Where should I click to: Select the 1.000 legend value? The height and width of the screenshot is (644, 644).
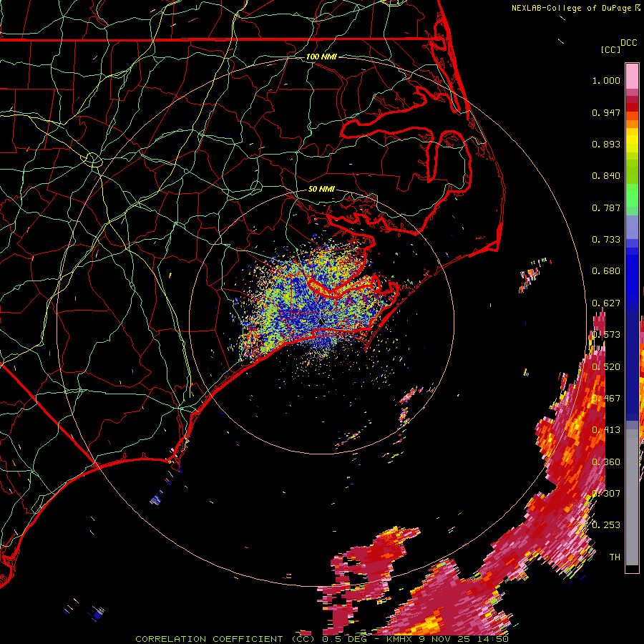(606, 80)
